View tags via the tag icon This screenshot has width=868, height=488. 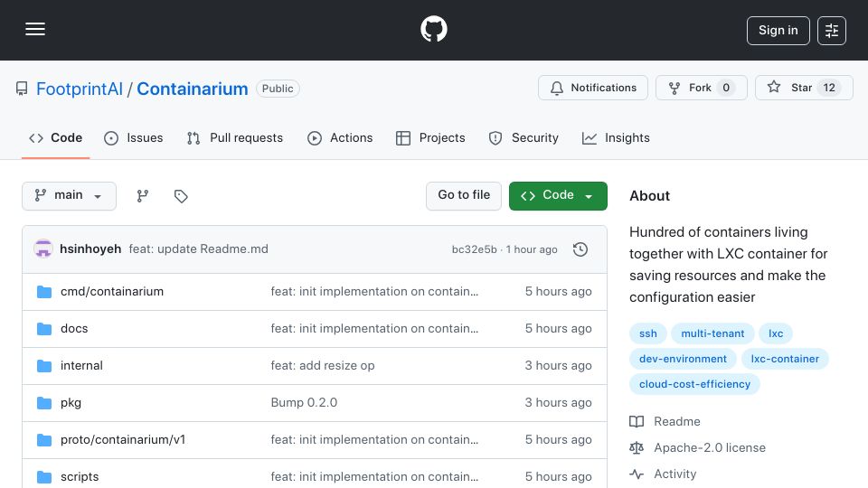tap(181, 196)
